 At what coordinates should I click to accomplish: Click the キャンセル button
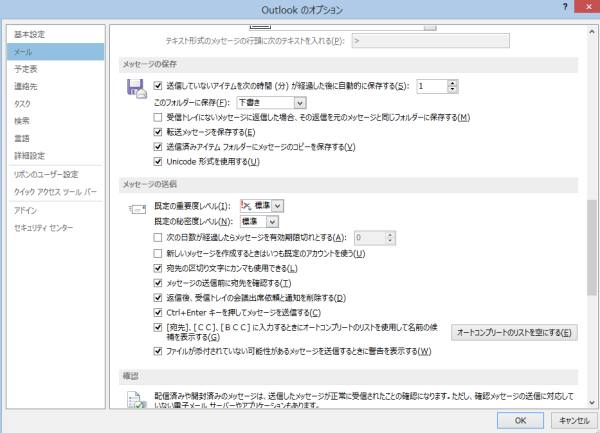pyautogui.click(x=574, y=420)
